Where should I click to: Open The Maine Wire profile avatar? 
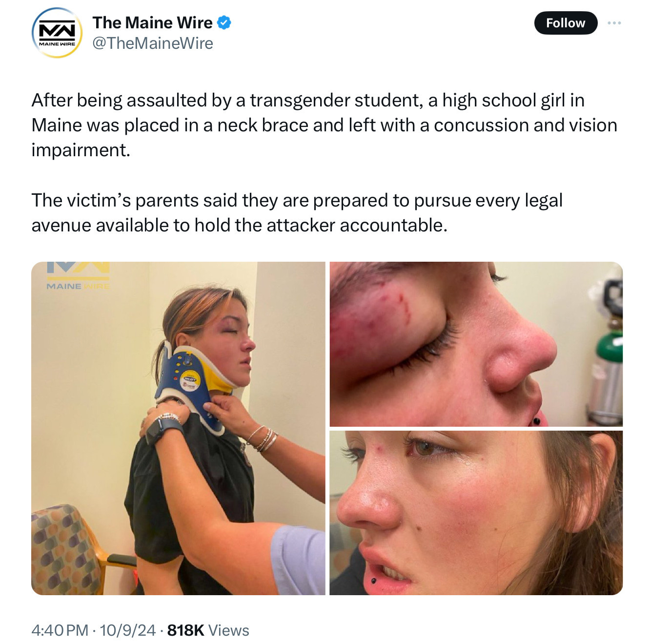point(57,33)
